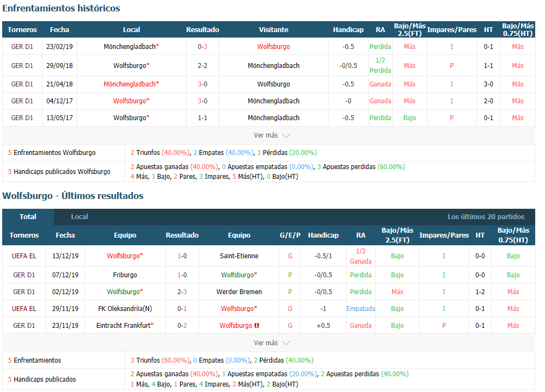Viewport: 545px width, 392px height.
Task: Click Impares/Pares header in results table
Action: click(x=444, y=235)
